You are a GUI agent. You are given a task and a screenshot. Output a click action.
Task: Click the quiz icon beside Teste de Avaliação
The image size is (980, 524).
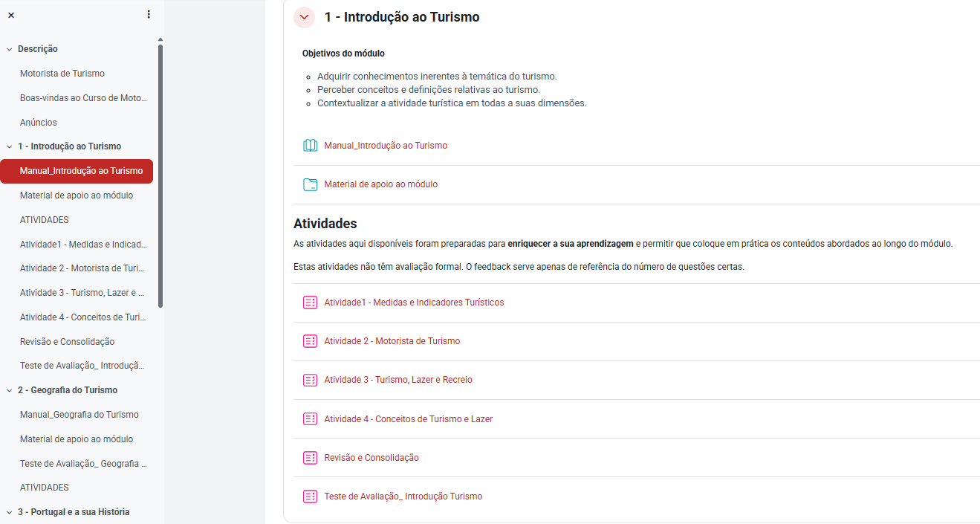310,496
